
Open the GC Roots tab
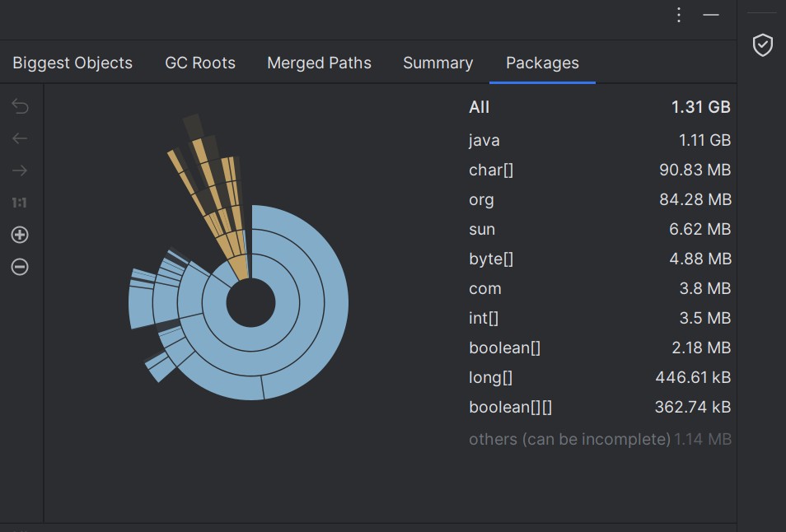pos(200,63)
